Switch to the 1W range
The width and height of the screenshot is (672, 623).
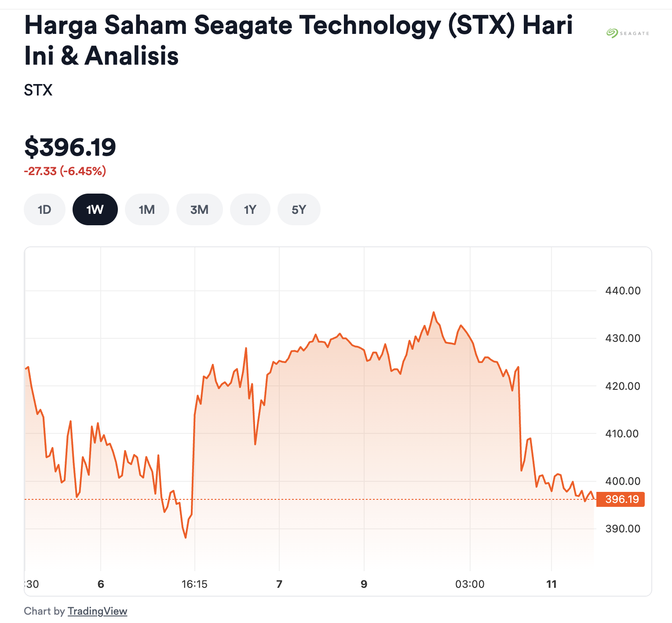click(x=95, y=210)
